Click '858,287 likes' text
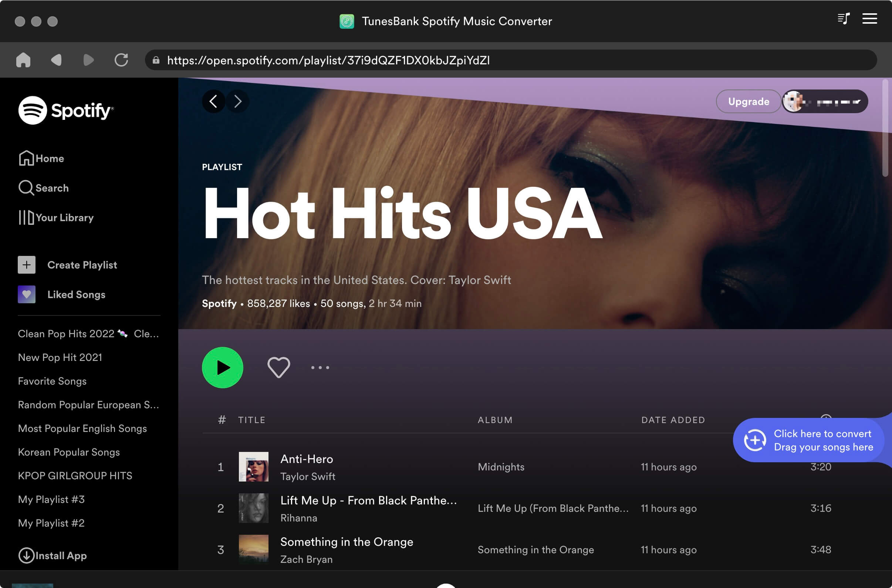892x588 pixels. [278, 303]
